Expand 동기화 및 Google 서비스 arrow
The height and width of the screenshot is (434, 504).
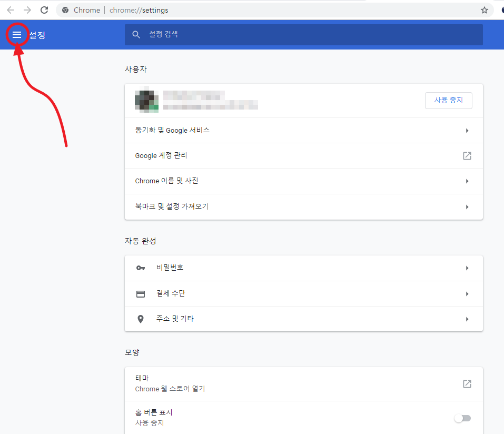click(x=467, y=131)
